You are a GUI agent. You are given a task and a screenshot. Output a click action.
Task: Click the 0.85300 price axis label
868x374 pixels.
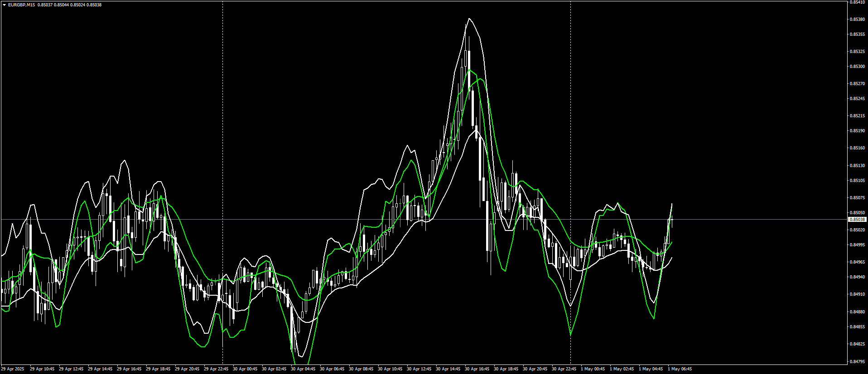[857, 67]
